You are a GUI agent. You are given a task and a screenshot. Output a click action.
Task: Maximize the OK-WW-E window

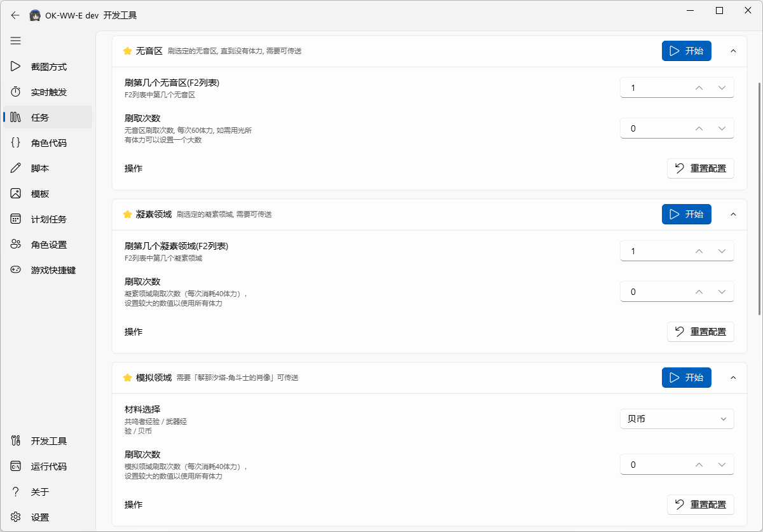719,10
